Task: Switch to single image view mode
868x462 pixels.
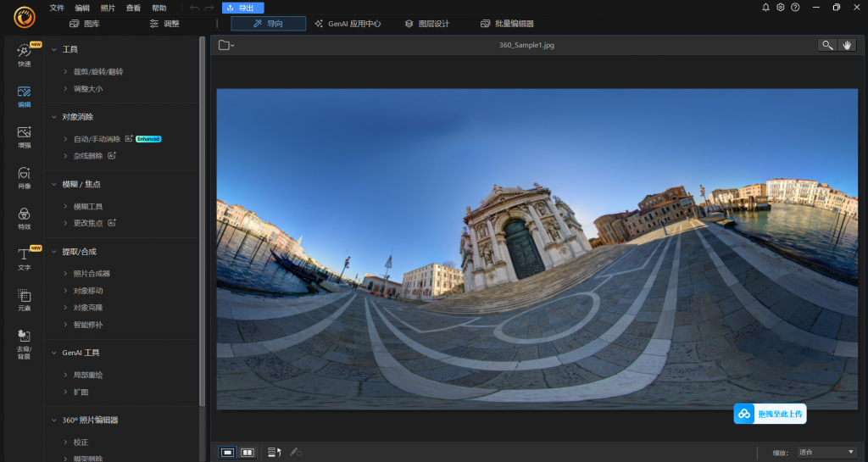Action: (x=228, y=453)
